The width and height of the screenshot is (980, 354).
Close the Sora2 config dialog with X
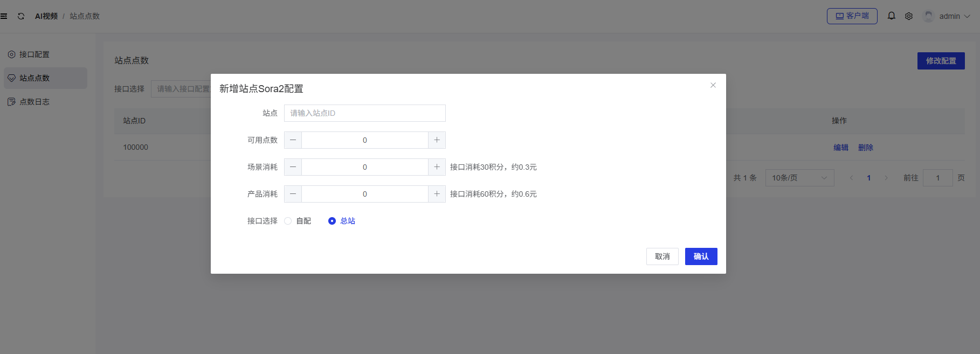[713, 85]
